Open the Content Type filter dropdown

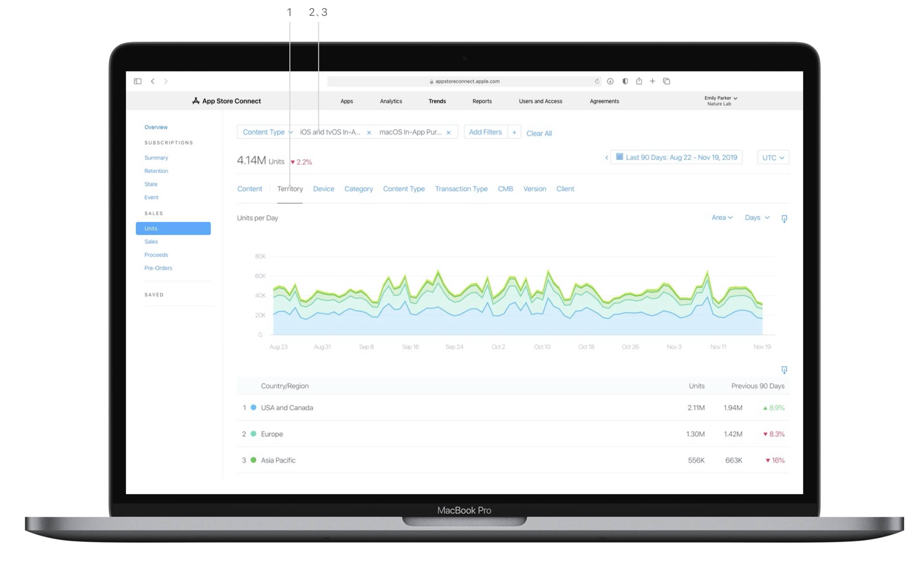coord(268,132)
